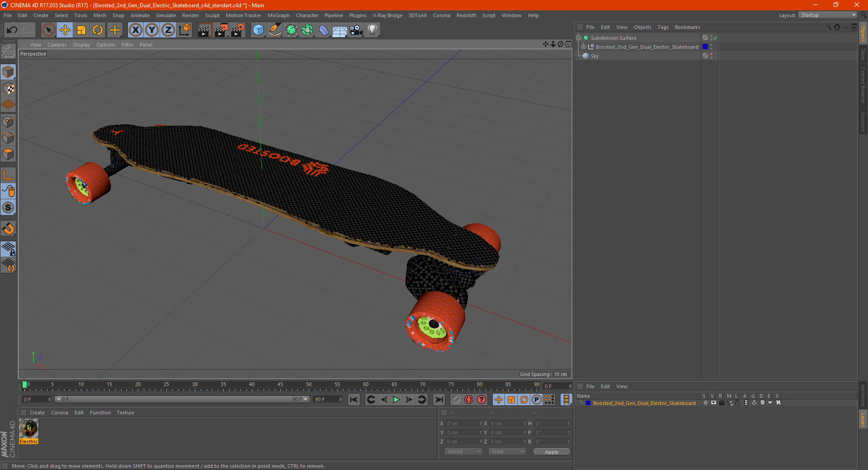Click the Electric material thumbnail
This screenshot has width=868, height=470.
[x=29, y=428]
